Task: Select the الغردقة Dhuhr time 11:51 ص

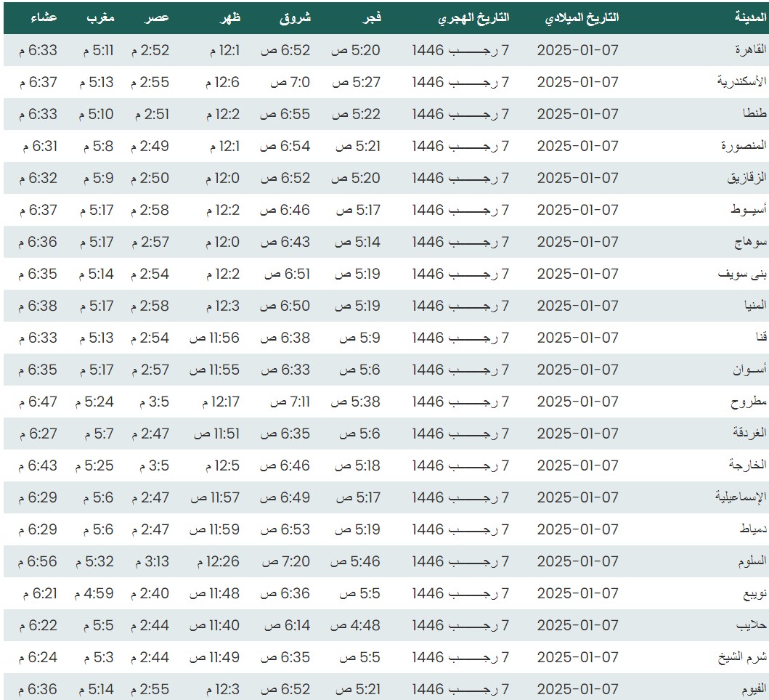Action: point(216,434)
